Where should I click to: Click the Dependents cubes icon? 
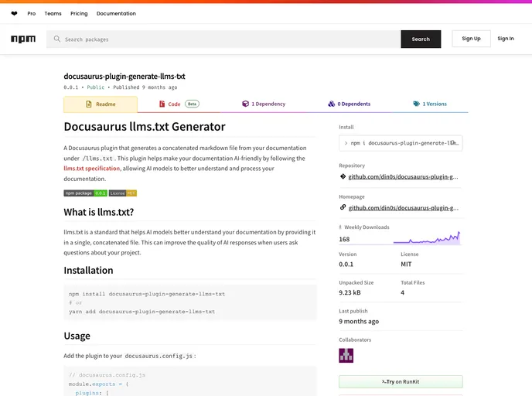pos(332,104)
